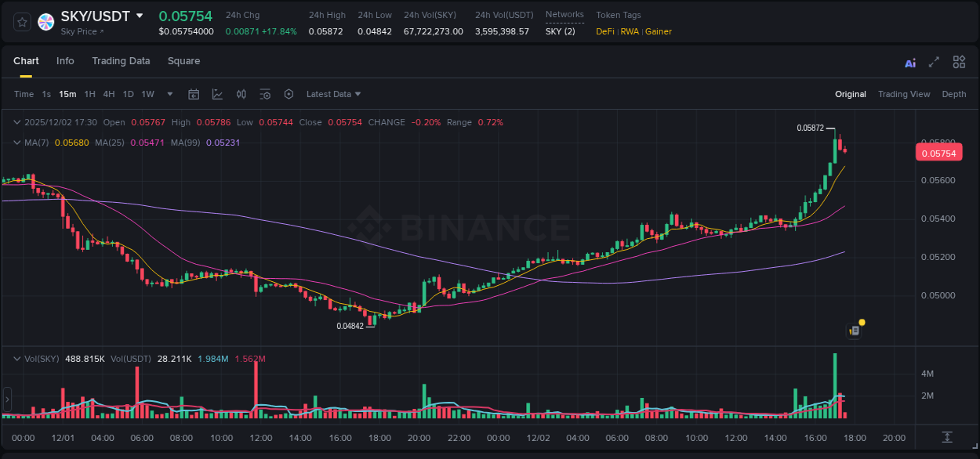Toggle the favorite star for SKY/USDT
This screenshot has width=980, height=459.
(21, 21)
